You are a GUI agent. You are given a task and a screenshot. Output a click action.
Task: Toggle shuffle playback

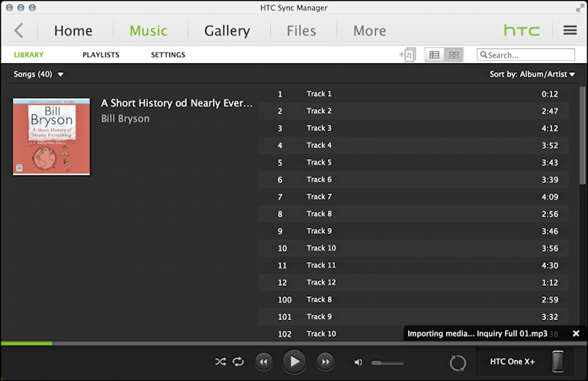(220, 361)
